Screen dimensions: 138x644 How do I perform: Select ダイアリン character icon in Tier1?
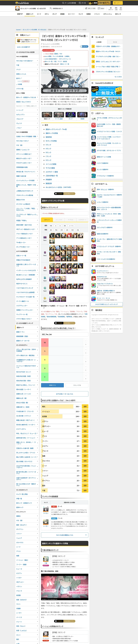pyautogui.click(x=81, y=236)
